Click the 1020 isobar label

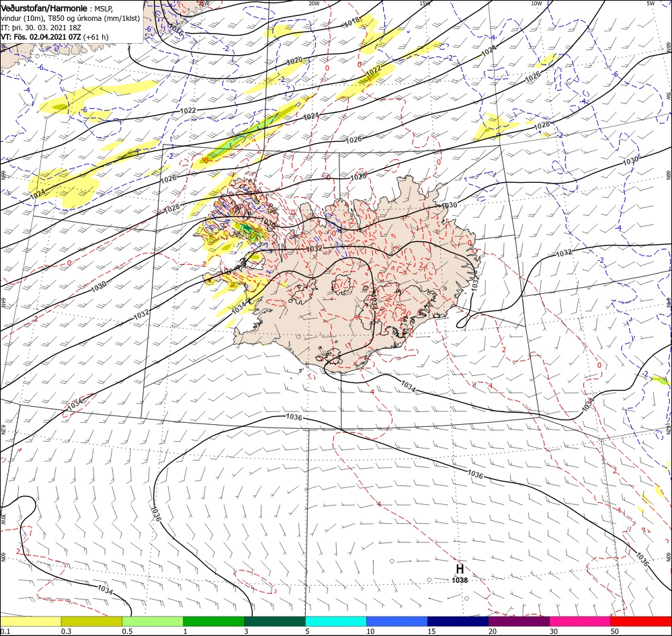coord(295,61)
